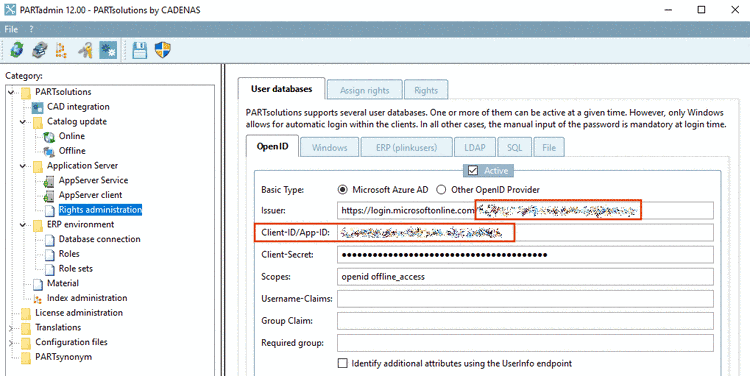The width and height of the screenshot is (750, 376).
Task: Select Role sets in the tree
Action: [x=76, y=269]
